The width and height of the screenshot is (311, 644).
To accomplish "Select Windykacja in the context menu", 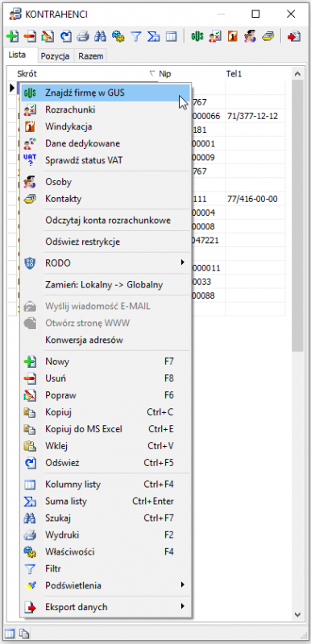I will 106,126.
